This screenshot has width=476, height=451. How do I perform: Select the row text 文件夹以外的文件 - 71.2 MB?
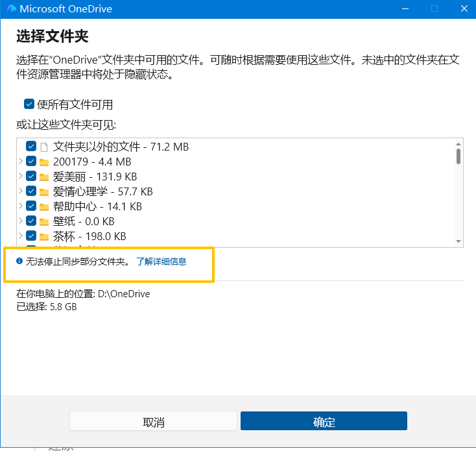click(x=121, y=147)
